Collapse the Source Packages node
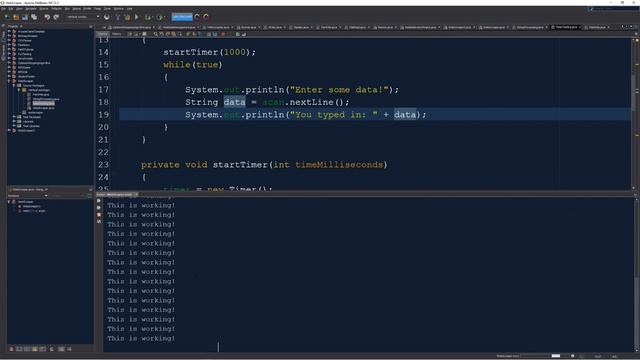The height and width of the screenshot is (360, 640). coord(14,86)
